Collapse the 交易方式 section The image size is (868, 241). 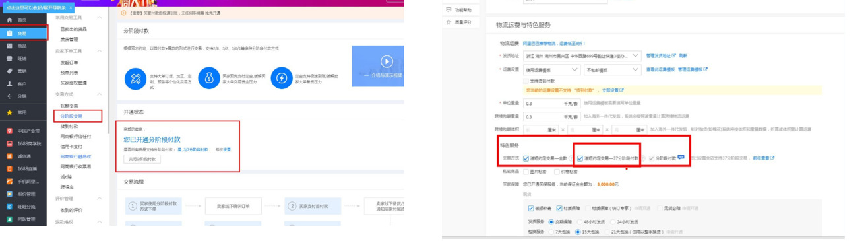[x=100, y=94]
